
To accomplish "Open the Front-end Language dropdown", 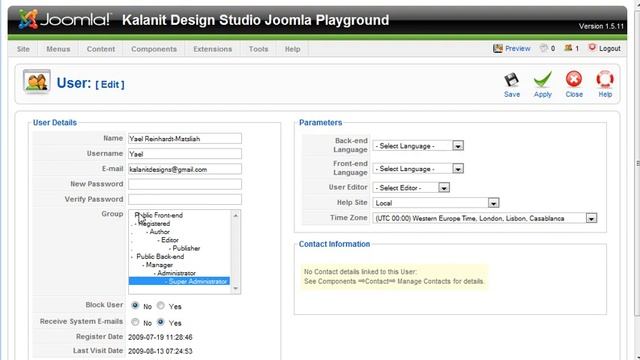I will coord(418,169).
